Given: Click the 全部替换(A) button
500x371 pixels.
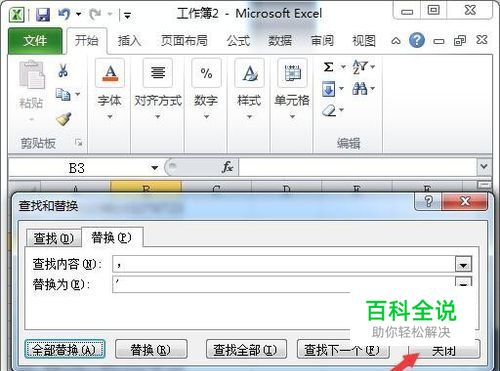Looking at the screenshot, I should pyautogui.click(x=65, y=350).
